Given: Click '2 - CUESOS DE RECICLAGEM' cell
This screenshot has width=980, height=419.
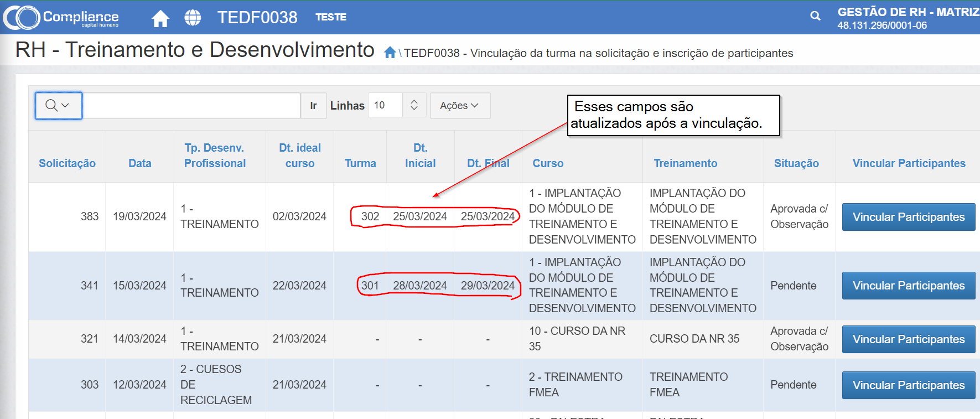Looking at the screenshot, I should pyautogui.click(x=216, y=385).
